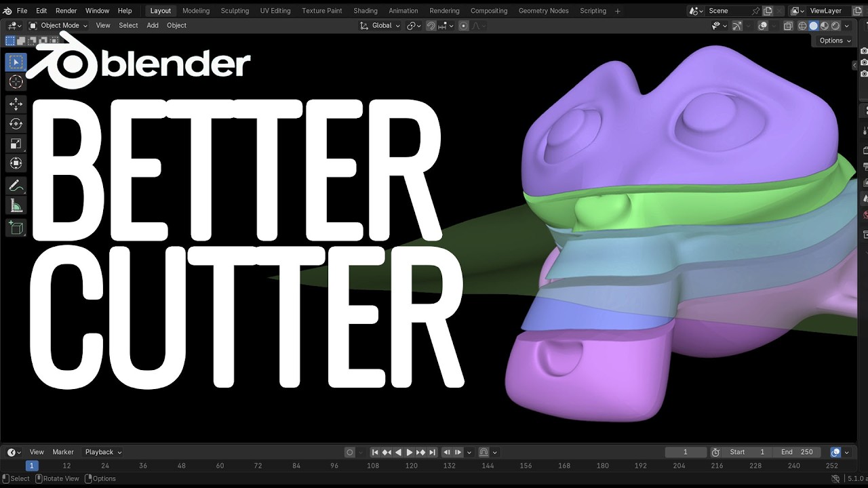Select the Select Box tool
This screenshot has width=868, height=488.
16,62
